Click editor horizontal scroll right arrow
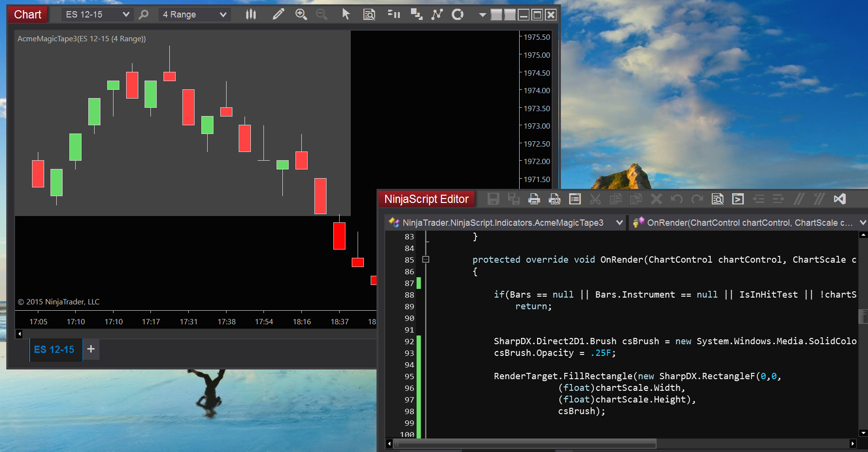The width and height of the screenshot is (868, 452). click(x=853, y=444)
